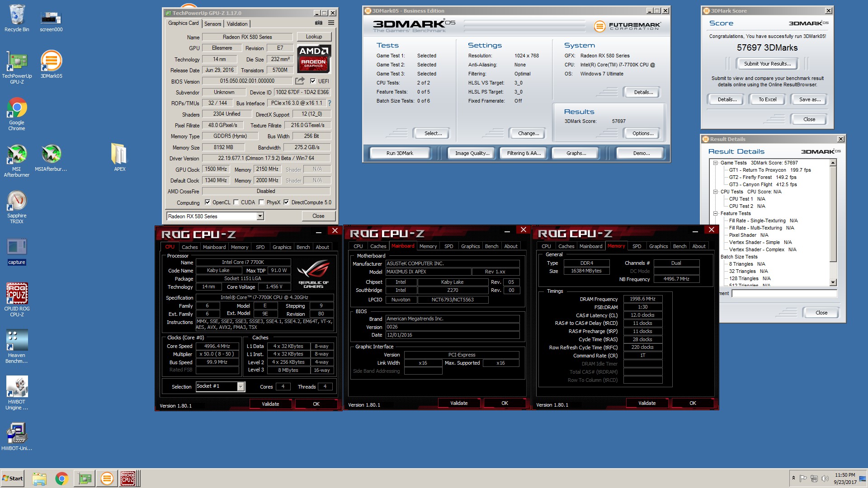Launch the Sapphire TRIXX desktop shortcut

(x=17, y=207)
